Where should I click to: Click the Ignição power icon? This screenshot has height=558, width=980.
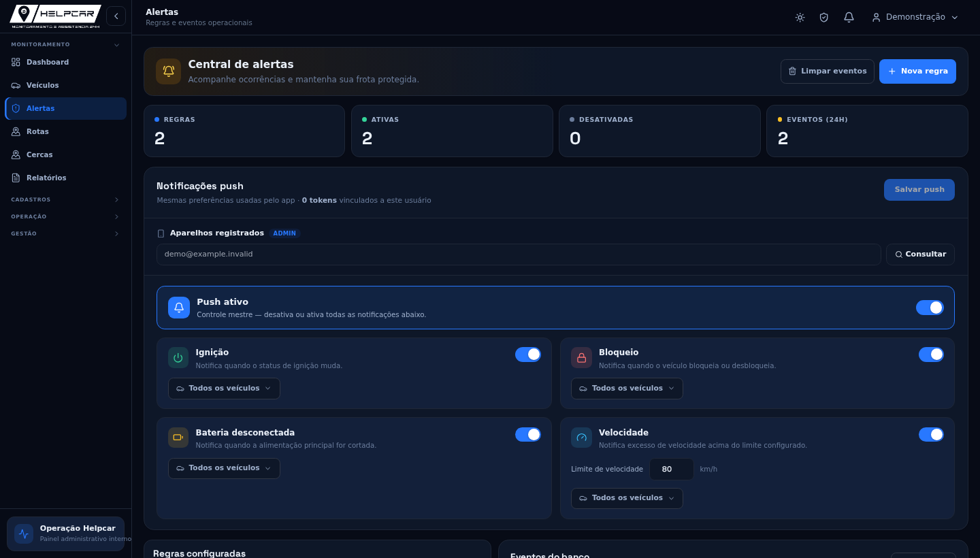[x=178, y=358]
